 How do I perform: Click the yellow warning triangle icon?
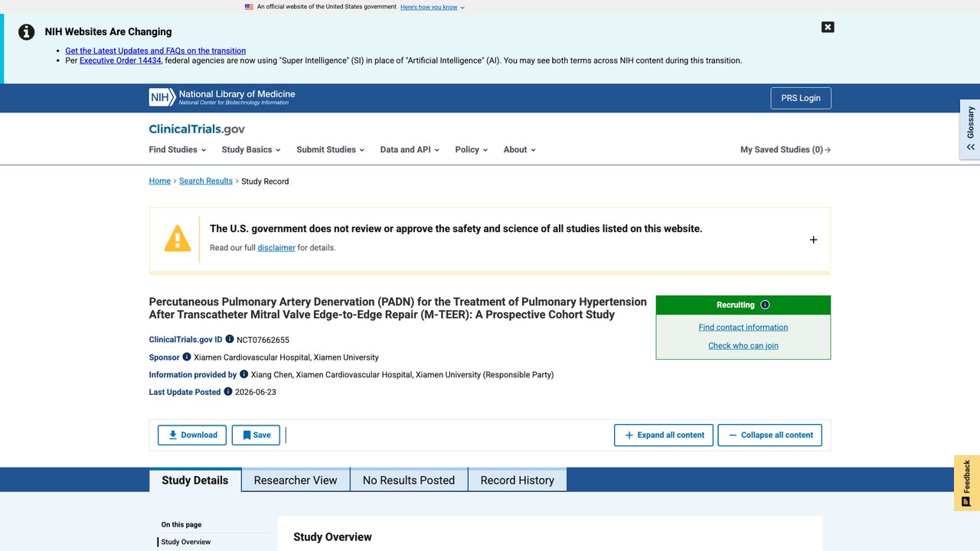(178, 239)
